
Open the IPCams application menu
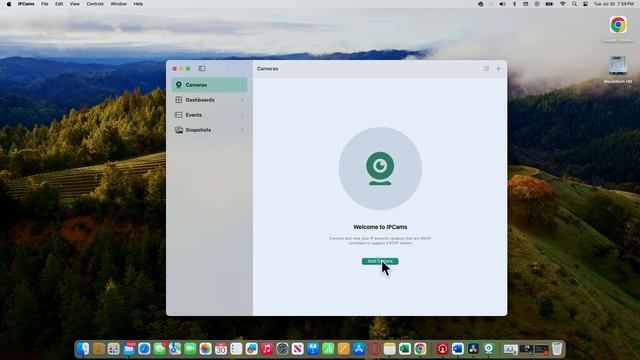[x=26, y=4]
